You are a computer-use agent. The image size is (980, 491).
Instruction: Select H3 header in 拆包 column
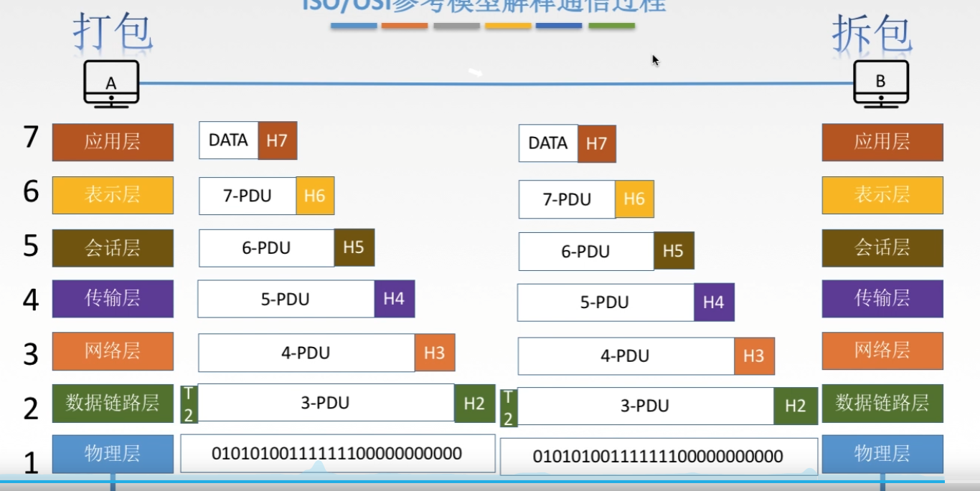coord(754,356)
